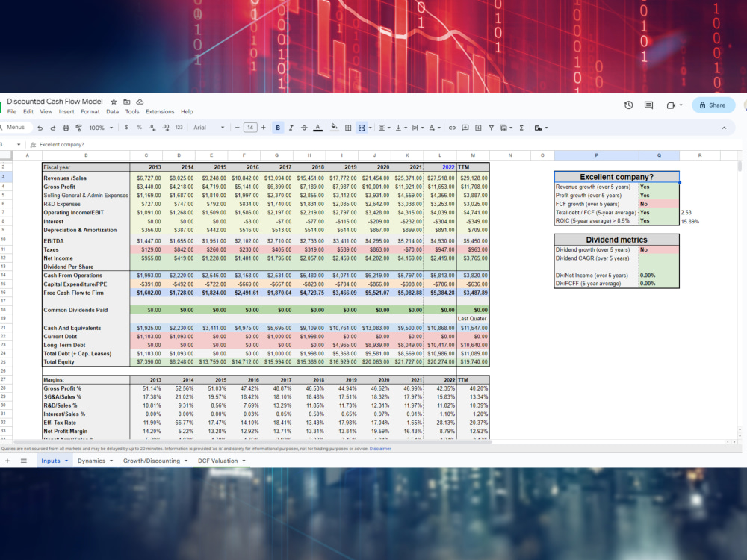Open merge cells options dropdown arrow
747x560 pixels.
point(371,128)
